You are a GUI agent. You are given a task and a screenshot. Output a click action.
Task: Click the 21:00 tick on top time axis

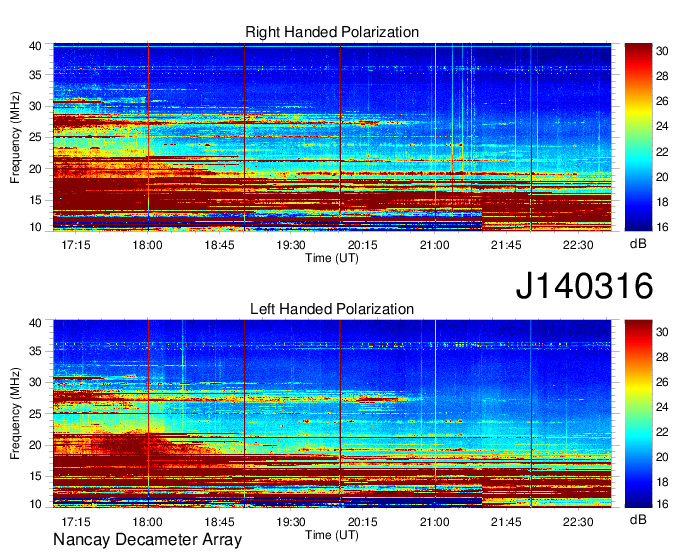click(x=435, y=245)
